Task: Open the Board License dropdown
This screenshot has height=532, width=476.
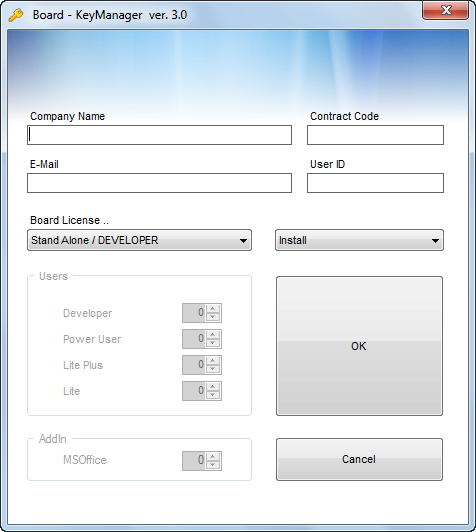Action: coord(139,240)
